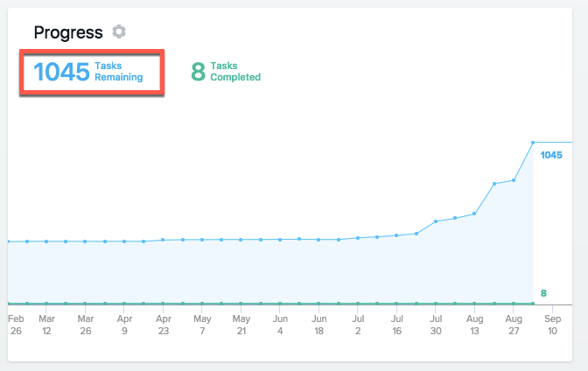Select the May 21 axis date

[241, 325]
